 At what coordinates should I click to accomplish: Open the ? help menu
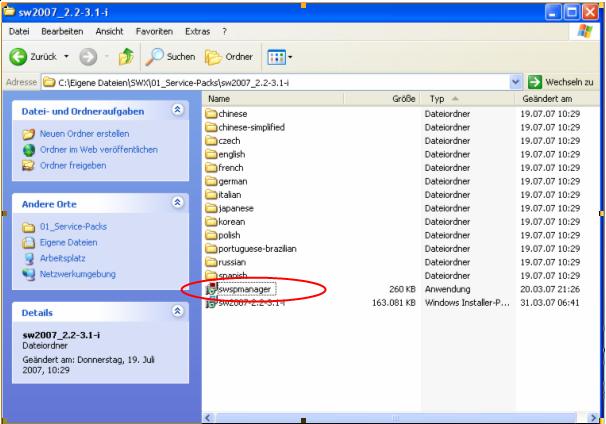225,32
